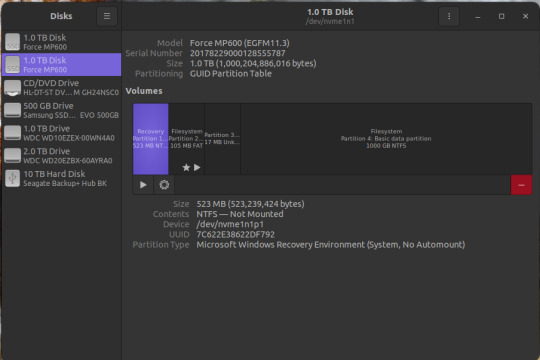The height and width of the screenshot is (360, 540).
Task: Select Partition 2 105 MB FAT volume
Action: click(x=186, y=139)
